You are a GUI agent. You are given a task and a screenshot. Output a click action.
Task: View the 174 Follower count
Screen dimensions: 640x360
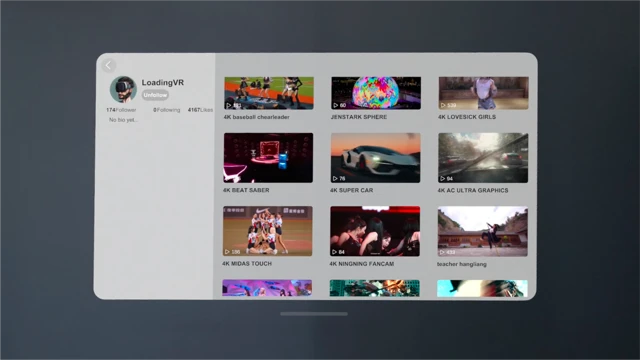(121, 110)
